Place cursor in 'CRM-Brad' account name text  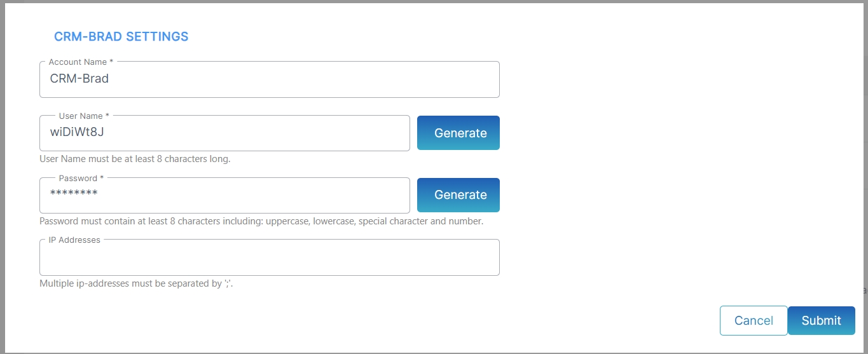(x=79, y=79)
